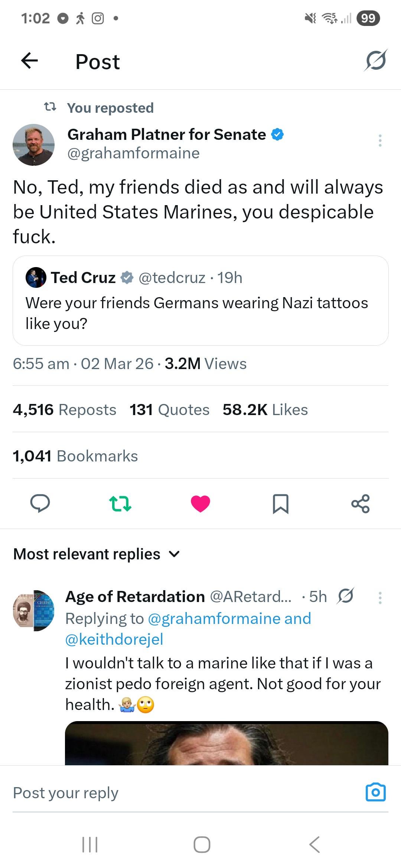Tap Grok icon on Age of Retardation reply
401x868 pixels.
346,596
